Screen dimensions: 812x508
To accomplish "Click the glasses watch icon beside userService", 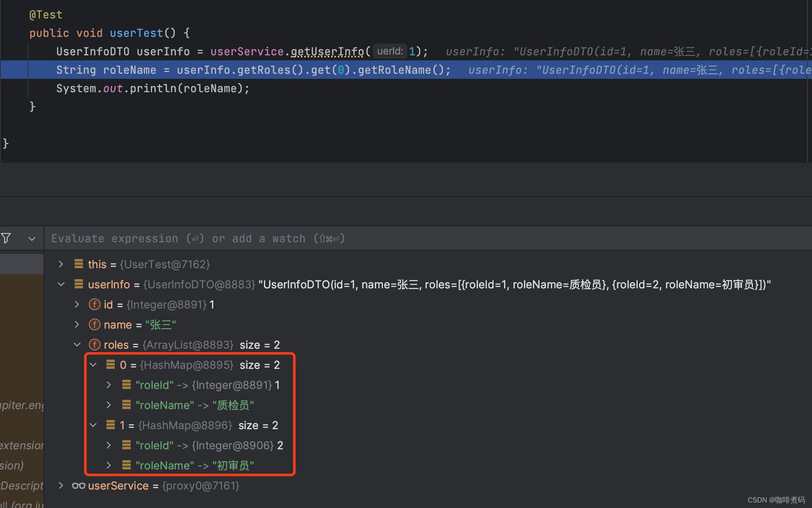I will [78, 485].
